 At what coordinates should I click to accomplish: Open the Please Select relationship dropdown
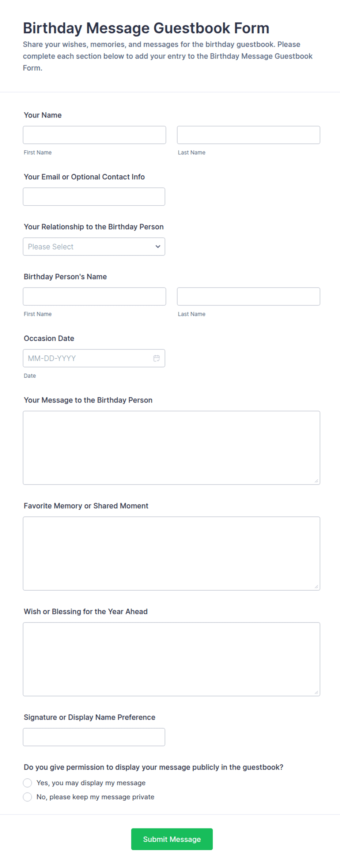(x=94, y=247)
